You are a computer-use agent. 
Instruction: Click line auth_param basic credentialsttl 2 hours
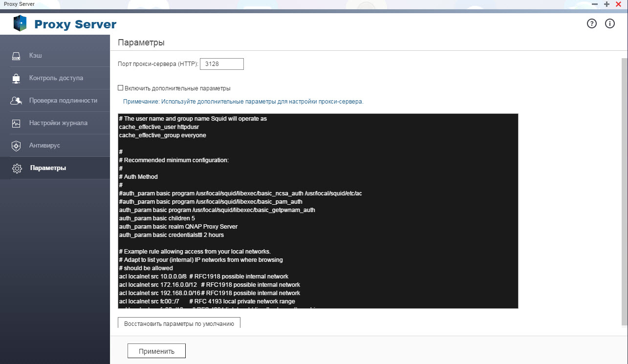(x=171, y=235)
